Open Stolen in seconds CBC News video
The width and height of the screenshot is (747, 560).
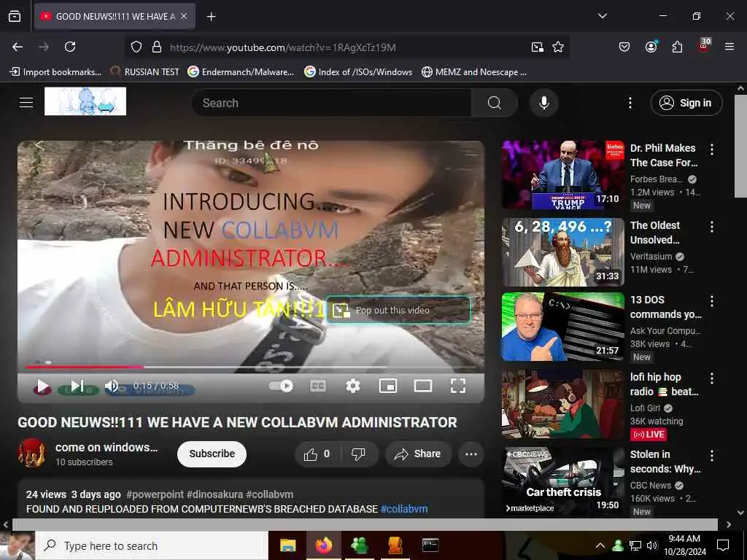coord(563,481)
